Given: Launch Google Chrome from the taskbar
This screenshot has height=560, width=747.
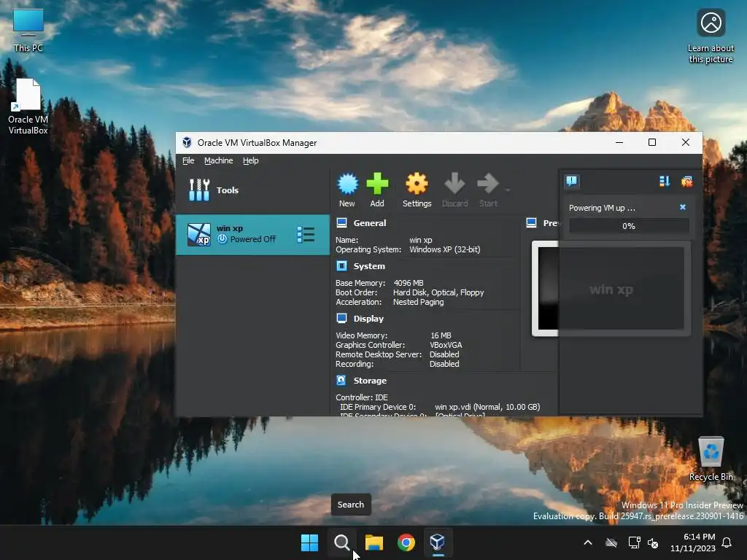Looking at the screenshot, I should click(x=406, y=542).
